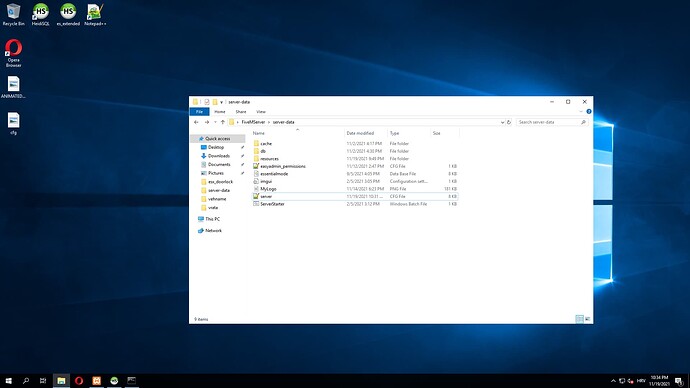Refresh the server-data folder view
690x388 pixels.
point(509,122)
